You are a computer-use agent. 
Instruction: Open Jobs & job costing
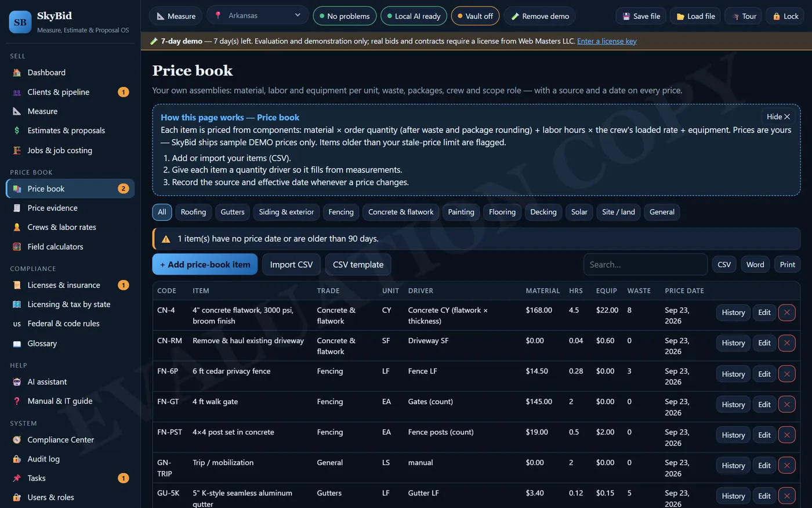point(70,150)
